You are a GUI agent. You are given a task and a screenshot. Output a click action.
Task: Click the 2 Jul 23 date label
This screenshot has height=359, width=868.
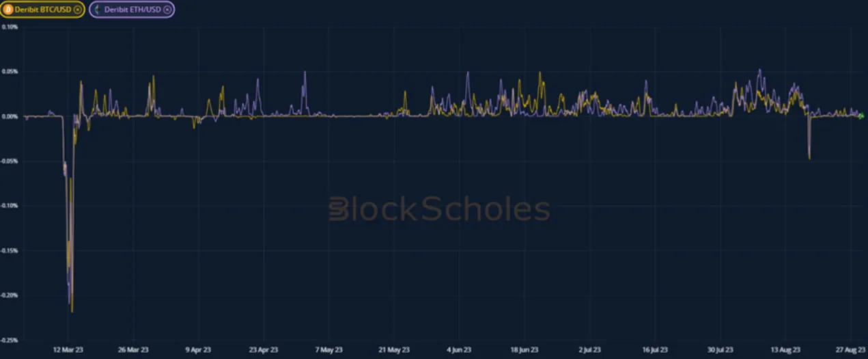pyautogui.click(x=589, y=349)
